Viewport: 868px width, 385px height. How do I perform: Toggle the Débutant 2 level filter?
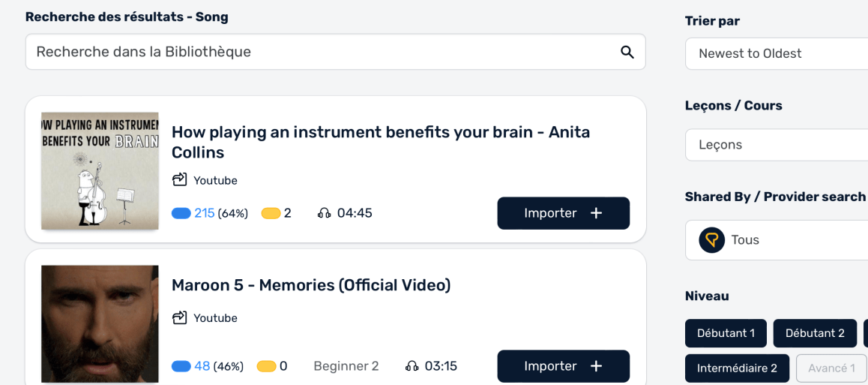click(x=815, y=333)
